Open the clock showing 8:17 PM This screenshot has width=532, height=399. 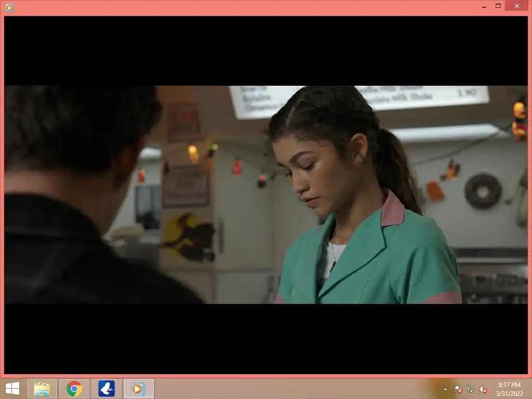(509, 389)
